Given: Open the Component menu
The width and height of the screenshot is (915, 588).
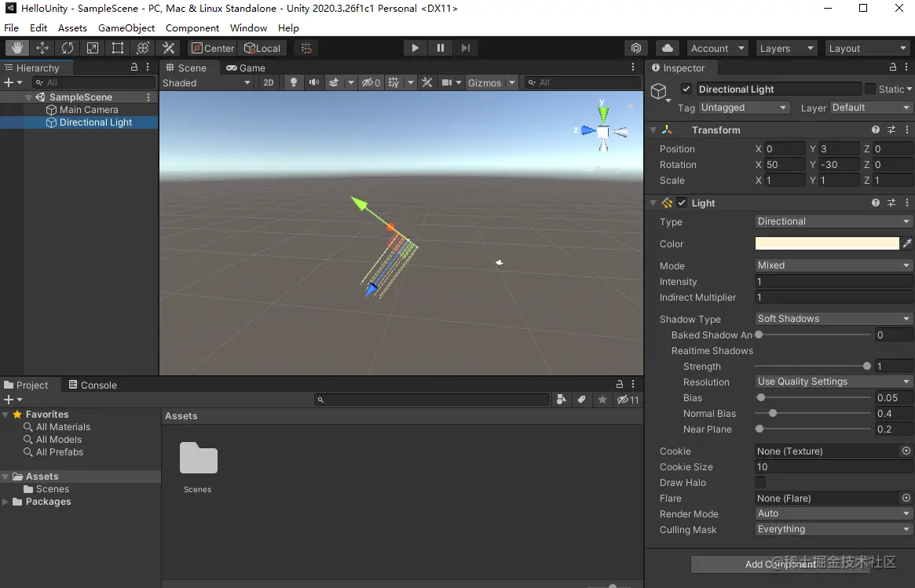Looking at the screenshot, I should tap(192, 27).
